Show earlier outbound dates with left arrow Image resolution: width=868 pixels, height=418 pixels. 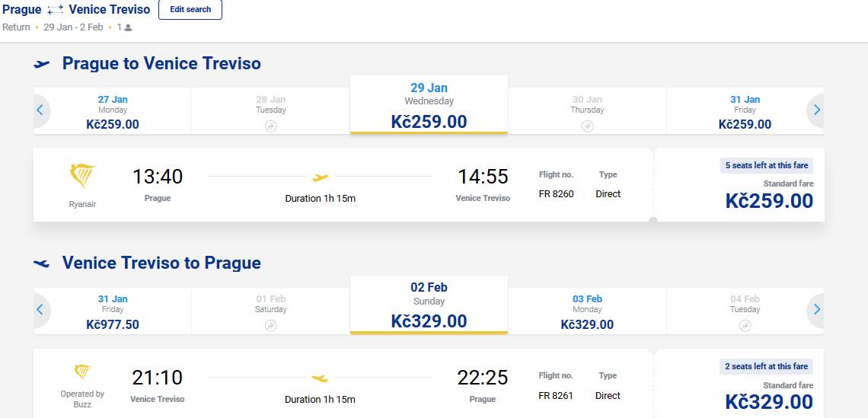[40, 110]
